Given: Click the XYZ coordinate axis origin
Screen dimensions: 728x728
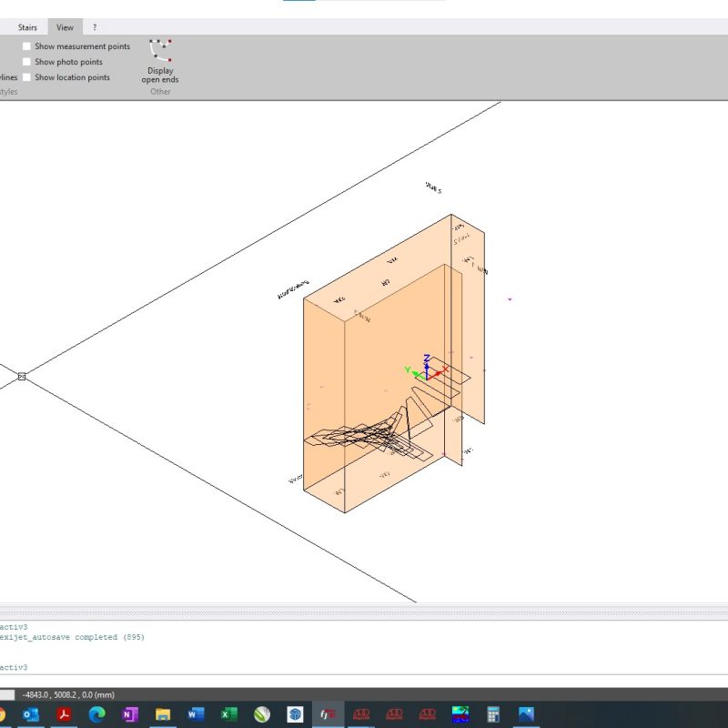Looking at the screenshot, I should click(427, 373).
